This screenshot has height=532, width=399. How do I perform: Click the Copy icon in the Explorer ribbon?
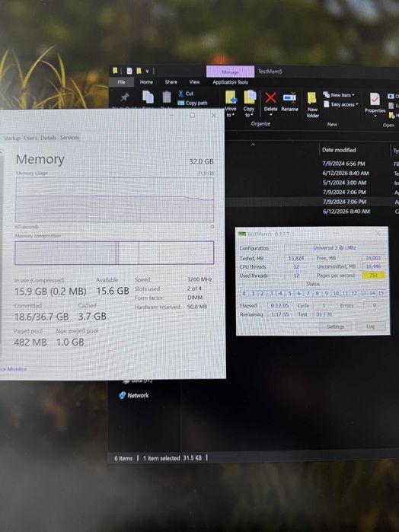(x=148, y=97)
